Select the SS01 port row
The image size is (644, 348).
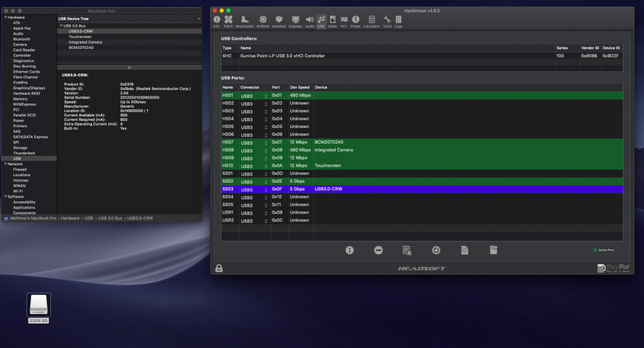[422, 174]
